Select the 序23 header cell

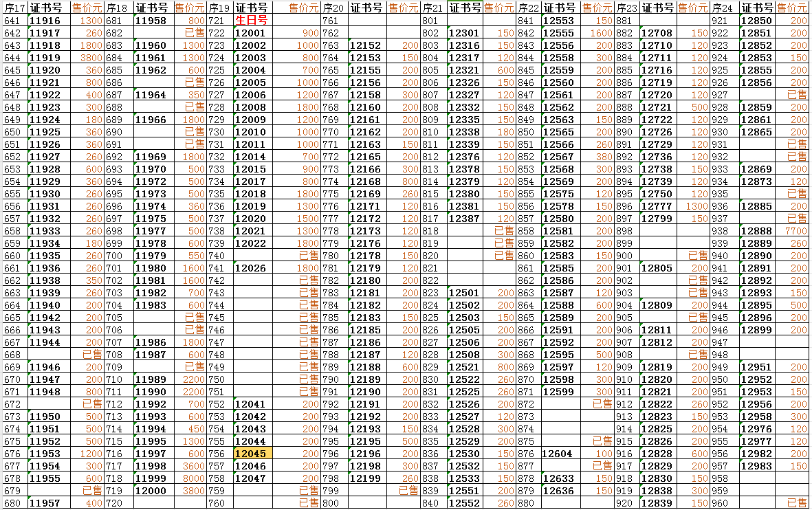(627, 8)
